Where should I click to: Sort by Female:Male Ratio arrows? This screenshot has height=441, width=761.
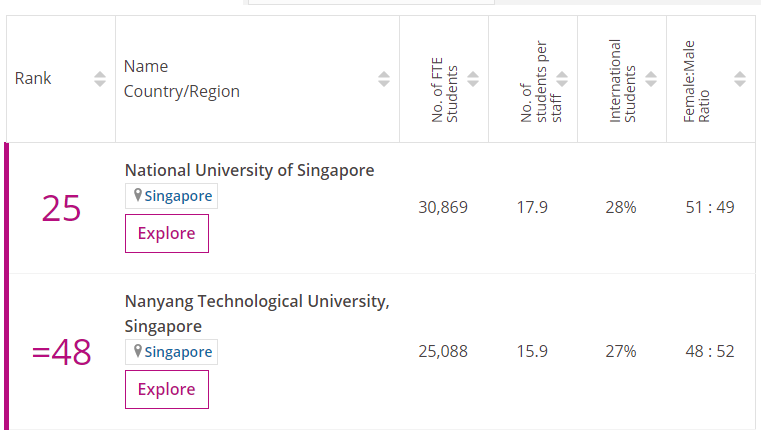pos(740,79)
